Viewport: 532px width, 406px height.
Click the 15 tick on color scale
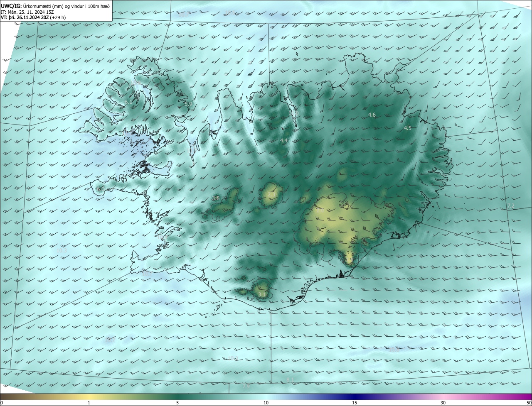click(x=355, y=403)
